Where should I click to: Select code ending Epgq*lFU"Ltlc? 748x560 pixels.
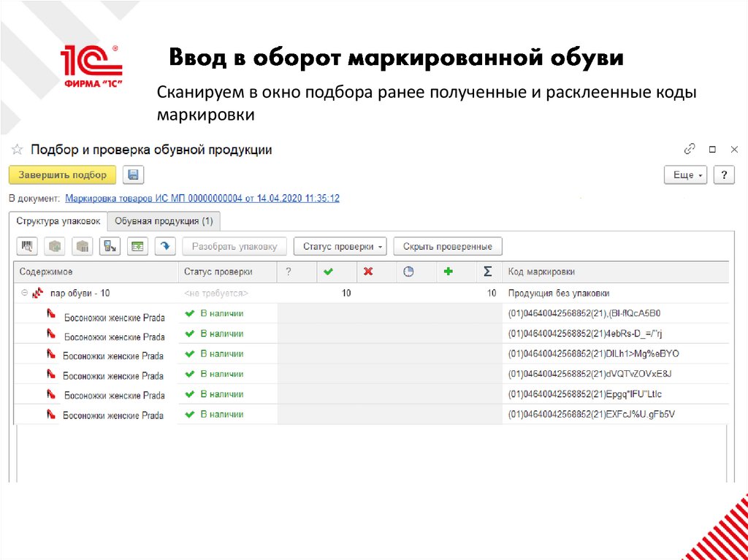[585, 394]
